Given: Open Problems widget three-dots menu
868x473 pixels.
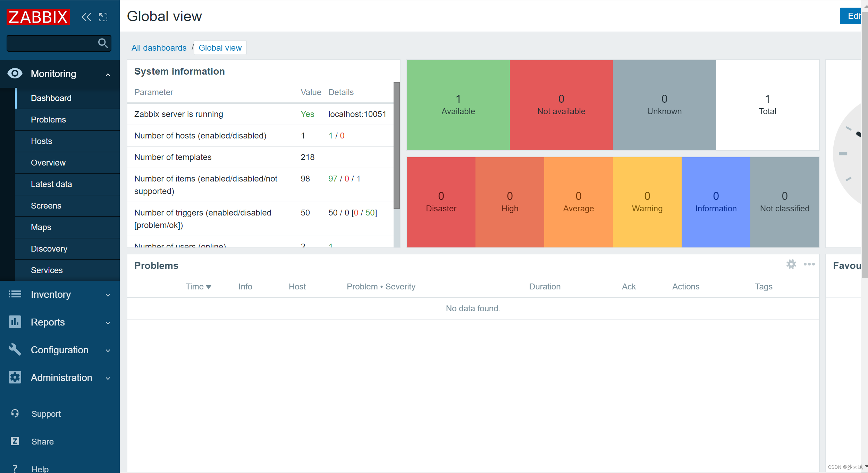Looking at the screenshot, I should point(809,264).
